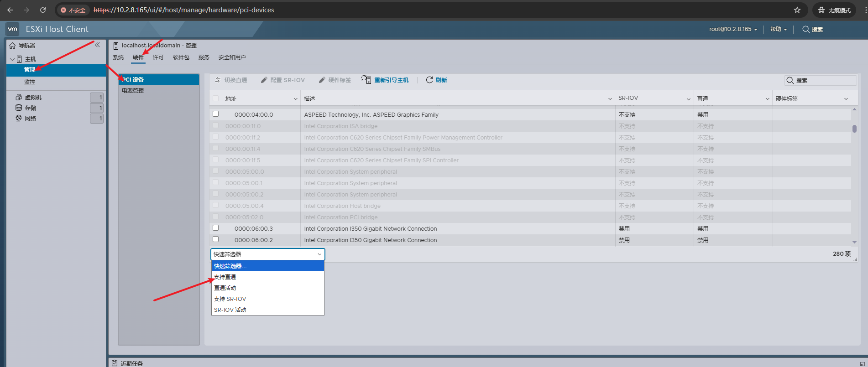868x367 pixels.
Task: Switch to the 许可 tab
Action: pos(158,57)
